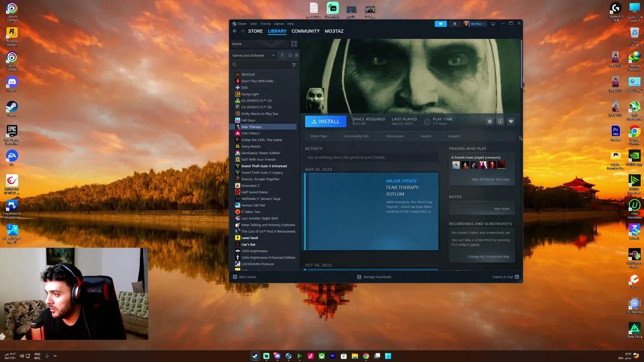Open the View menu

coord(254,24)
